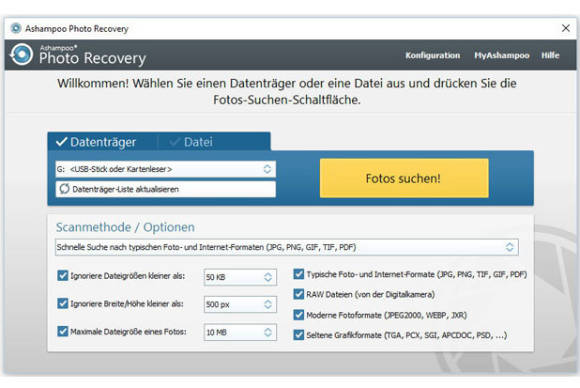This screenshot has height=388, width=580.
Task: Open the Hilfe menu
Action: click(x=550, y=55)
